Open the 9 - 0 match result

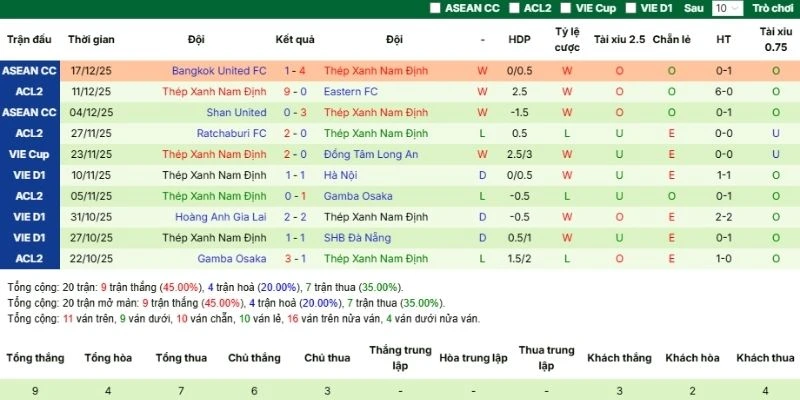pos(295,92)
